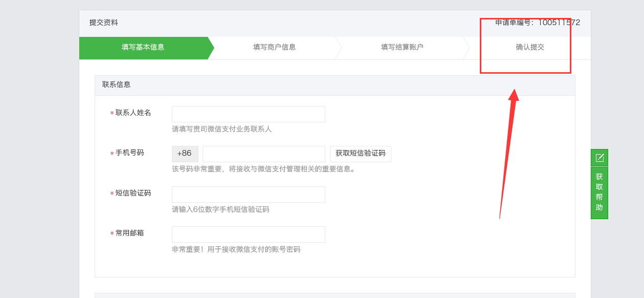Click the 手机号码 field label

[129, 153]
